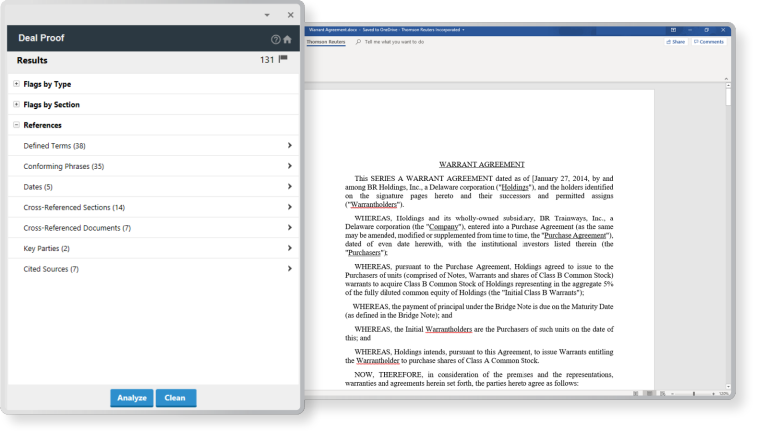
Task: Click arrow beside Cross-Referenced Sections (14)
Action: tap(289, 207)
